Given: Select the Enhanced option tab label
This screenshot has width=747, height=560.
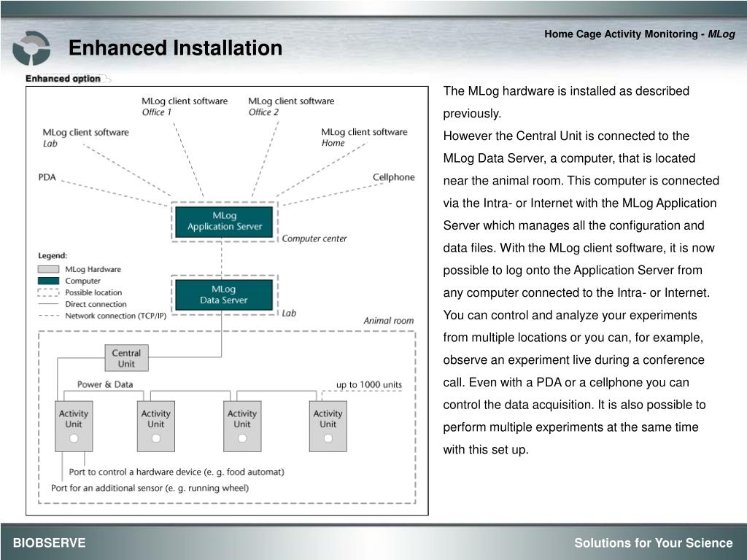Looking at the screenshot, I should [x=63, y=79].
